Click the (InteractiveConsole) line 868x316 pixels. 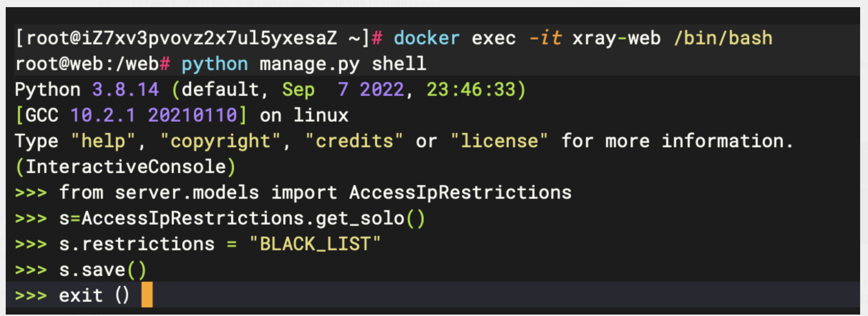click(126, 167)
